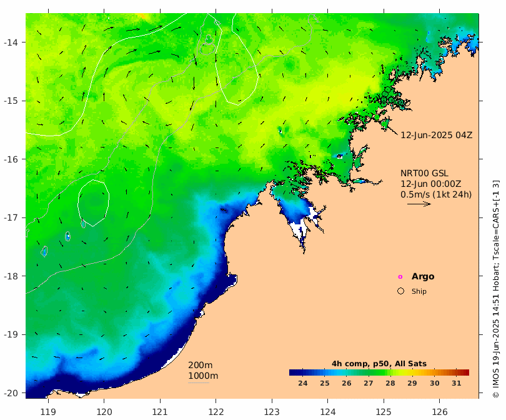Click the '0.5m/s (1kt 24h)' label
Viewport: 506px width, 420px height.
pyautogui.click(x=436, y=194)
